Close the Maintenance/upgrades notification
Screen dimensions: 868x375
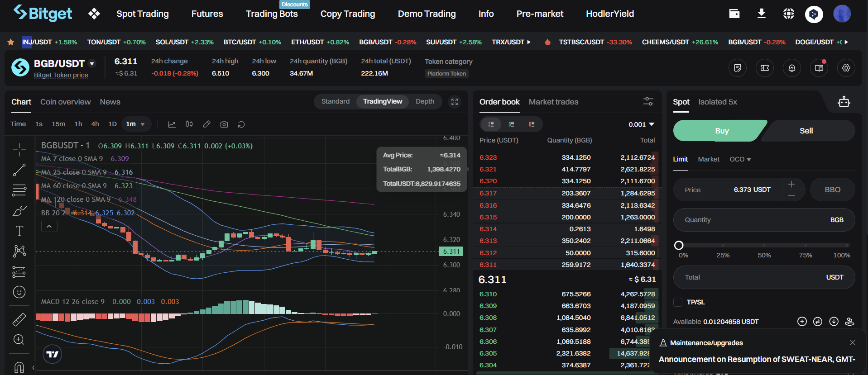[853, 342]
